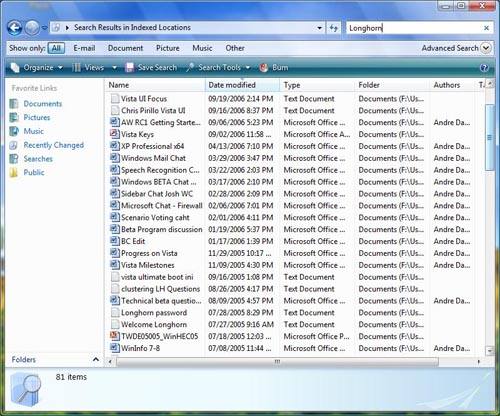The width and height of the screenshot is (500, 416).
Task: Open the Search Tools menu
Action: point(218,68)
